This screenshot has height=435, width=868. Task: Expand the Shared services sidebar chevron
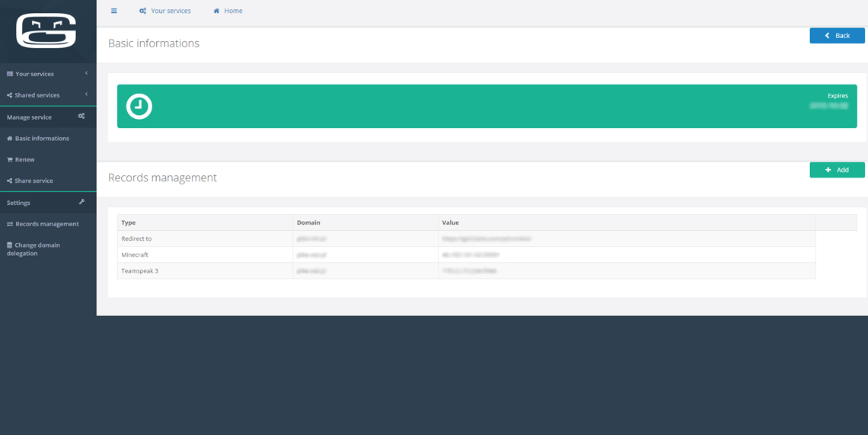(86, 94)
